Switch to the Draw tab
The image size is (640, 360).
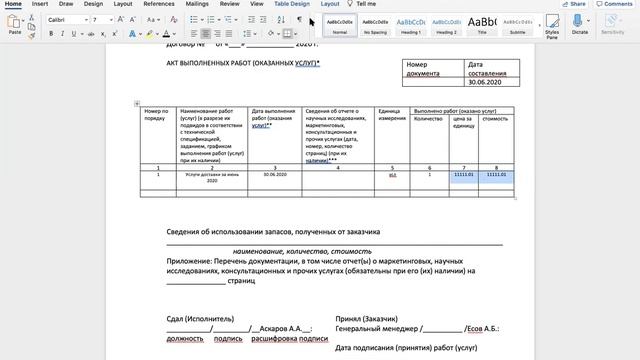tap(66, 4)
